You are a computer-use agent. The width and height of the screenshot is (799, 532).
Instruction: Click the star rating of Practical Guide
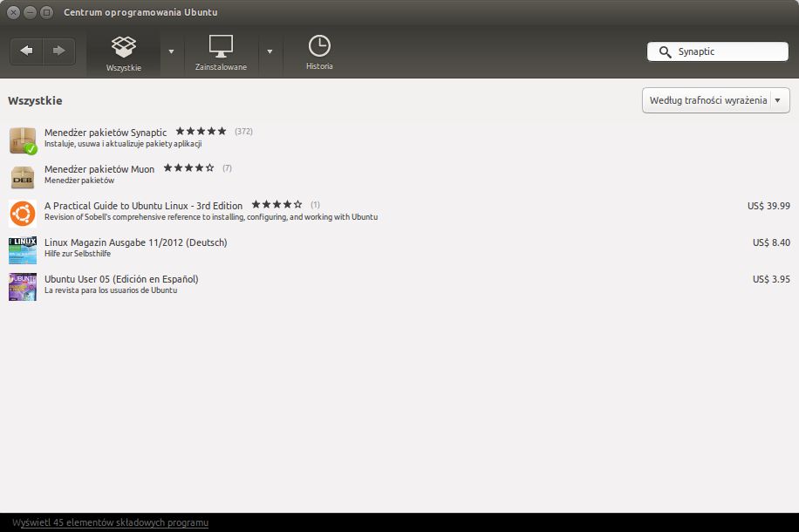[x=277, y=205]
